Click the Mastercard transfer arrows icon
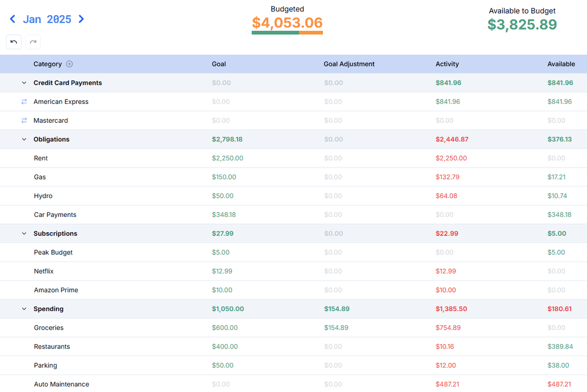Screen dimensions: 587x392 [x=24, y=121]
